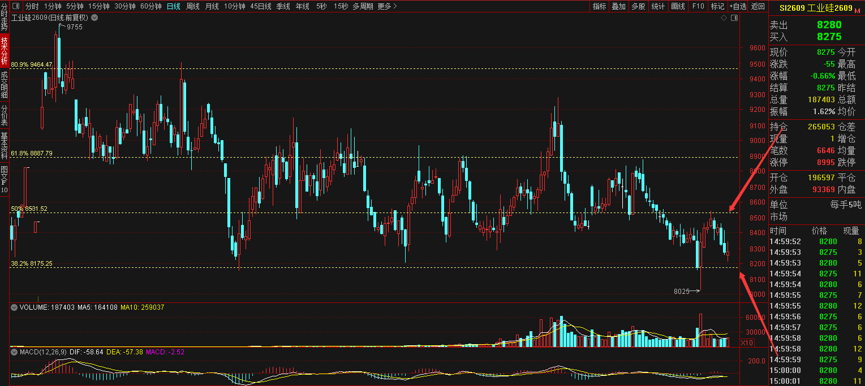Open the 基本资料 left sidebar tab
Image resolution: width=865 pixels, height=386 pixels.
tap(4, 146)
